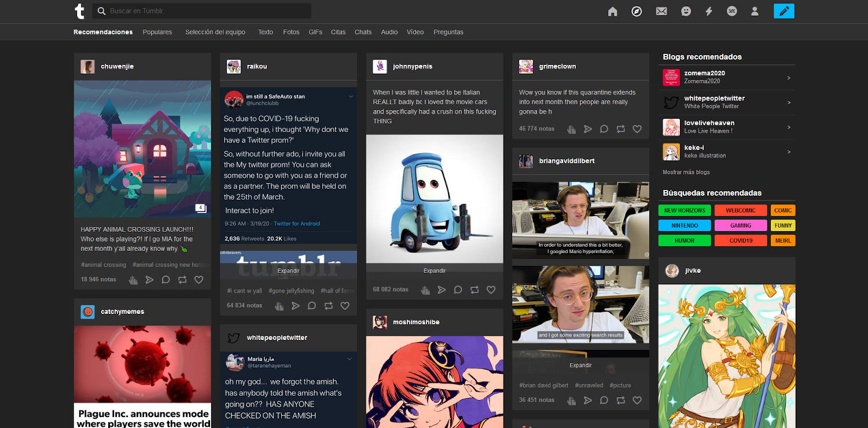Open the messaging smiley face icon
The image size is (868, 428).
686,12
